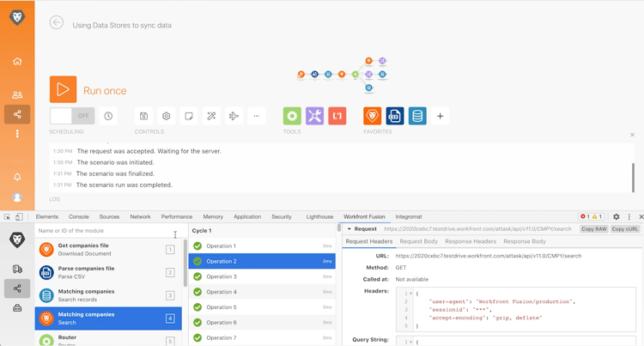Click the CSV favorite module icon
The width and height of the screenshot is (644, 346).
tap(395, 116)
